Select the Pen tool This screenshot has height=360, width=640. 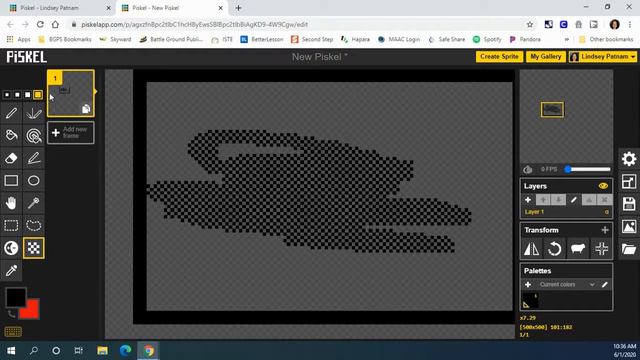11,113
